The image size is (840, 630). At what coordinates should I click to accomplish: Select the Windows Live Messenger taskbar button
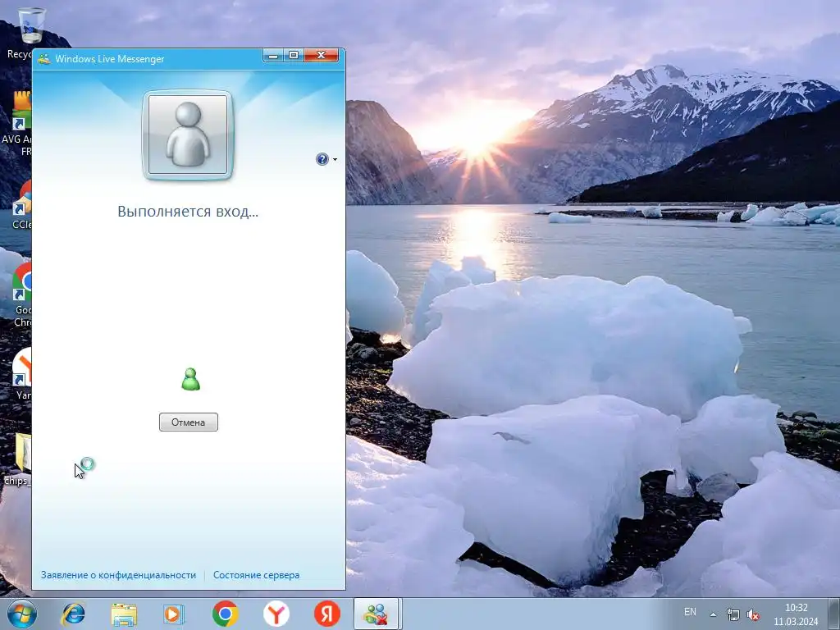click(377, 614)
